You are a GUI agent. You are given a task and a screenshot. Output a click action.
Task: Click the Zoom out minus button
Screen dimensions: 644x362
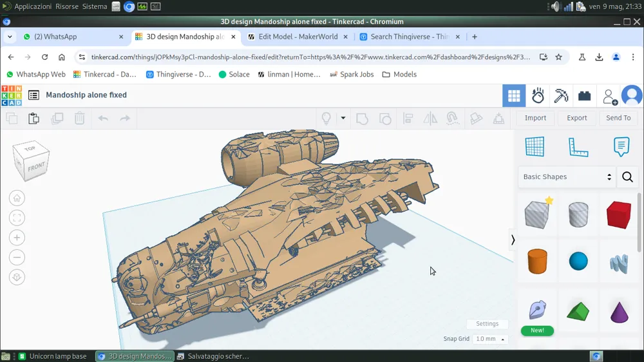(17, 258)
